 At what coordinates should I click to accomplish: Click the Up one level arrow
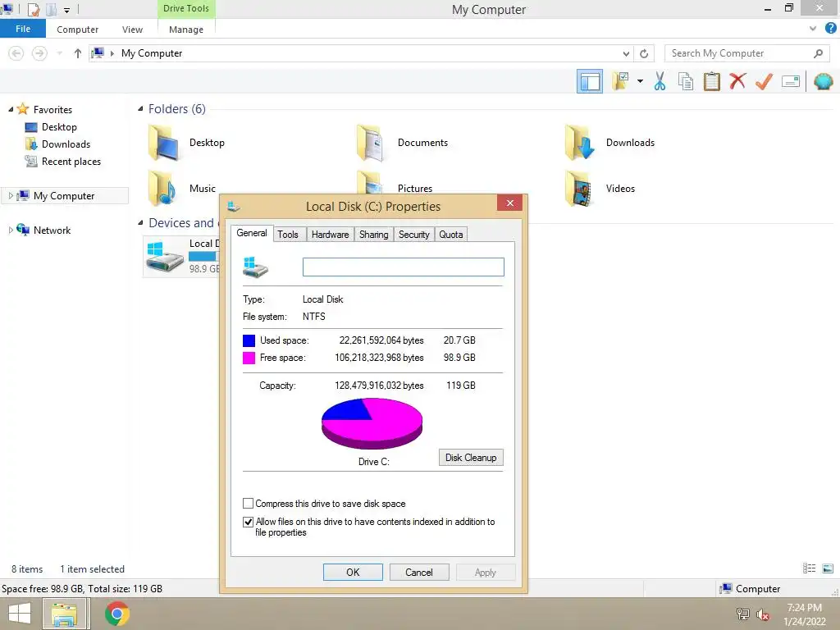pyautogui.click(x=78, y=53)
